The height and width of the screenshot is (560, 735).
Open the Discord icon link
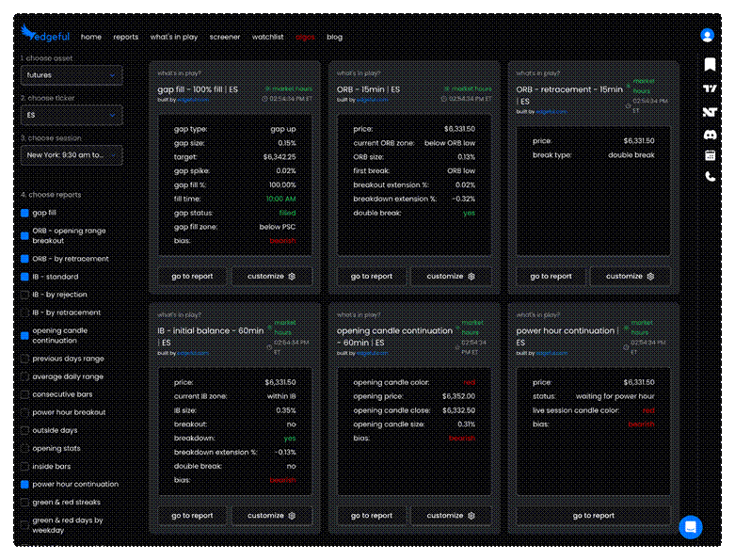pyautogui.click(x=710, y=135)
